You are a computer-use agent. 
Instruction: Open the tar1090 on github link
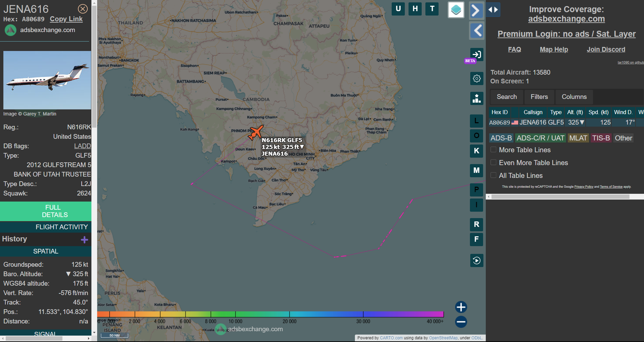(x=631, y=62)
